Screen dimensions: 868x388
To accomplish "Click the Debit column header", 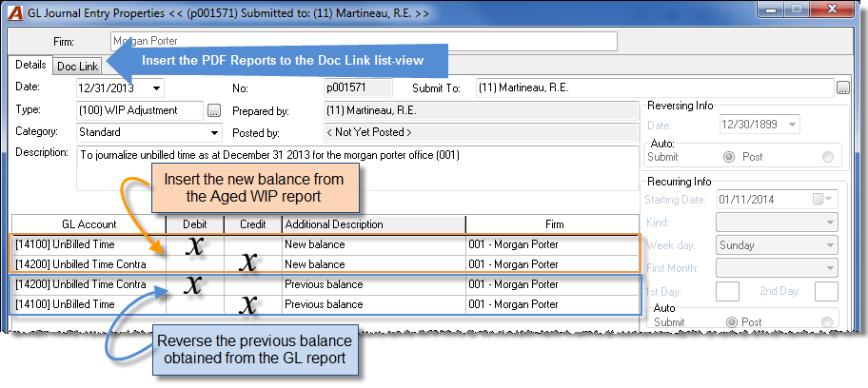I will (x=195, y=224).
